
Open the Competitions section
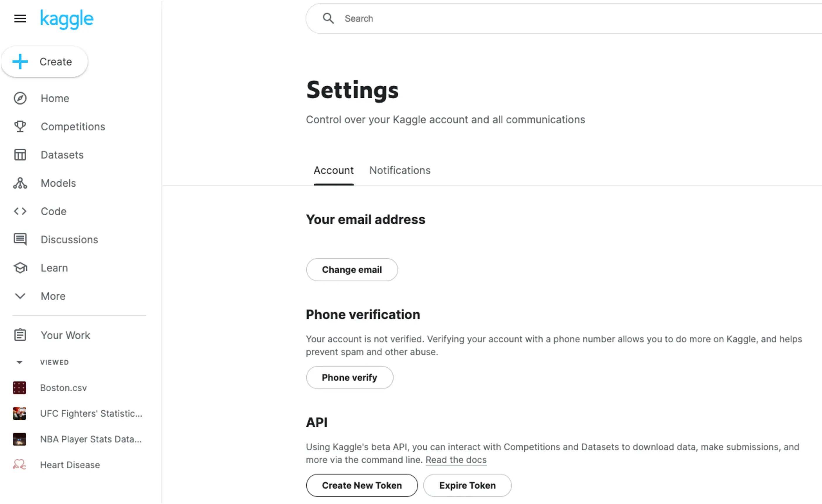[73, 127]
